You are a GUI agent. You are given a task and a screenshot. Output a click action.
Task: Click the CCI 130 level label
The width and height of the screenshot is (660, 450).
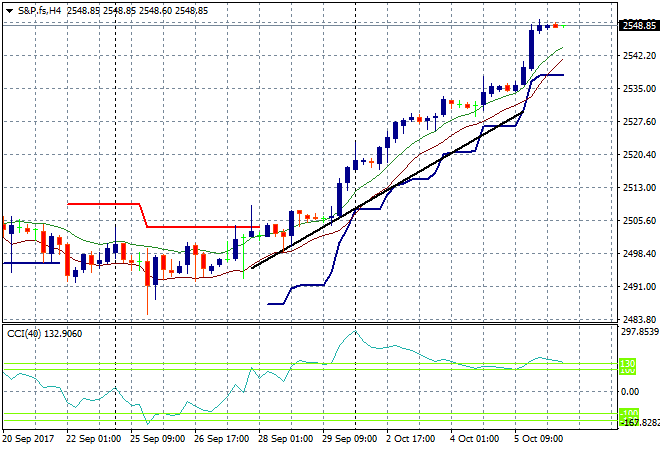coord(628,363)
